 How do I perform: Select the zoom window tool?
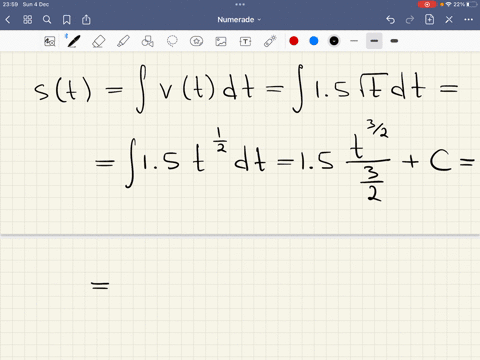tap(50, 41)
